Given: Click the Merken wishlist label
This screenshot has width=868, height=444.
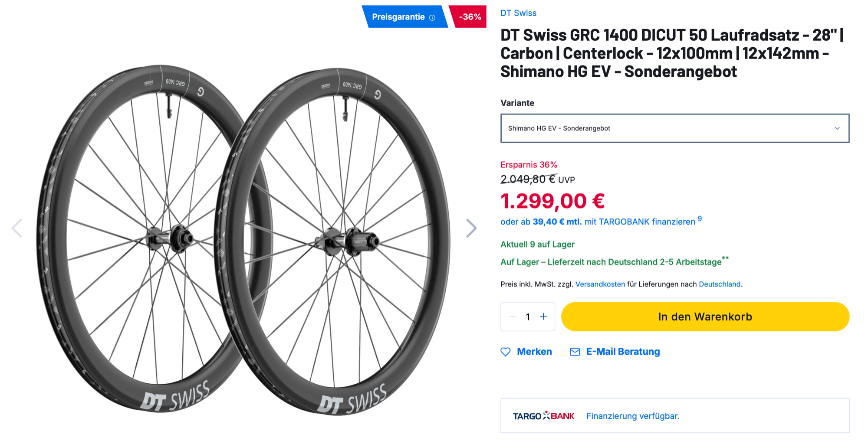Looking at the screenshot, I should click(534, 352).
